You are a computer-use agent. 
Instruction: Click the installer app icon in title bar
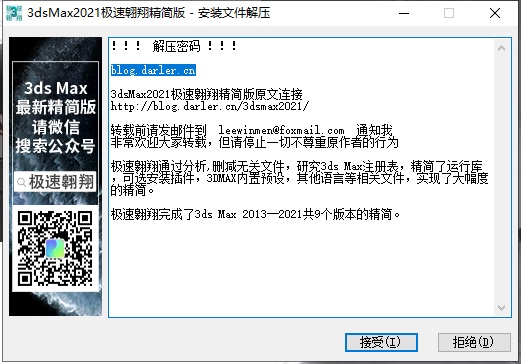click(x=14, y=13)
